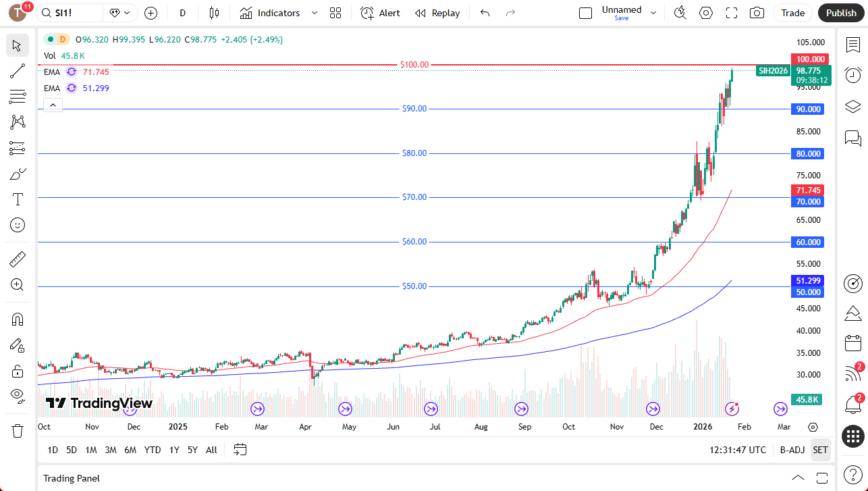Hide all drawings with eye icon

[18, 396]
